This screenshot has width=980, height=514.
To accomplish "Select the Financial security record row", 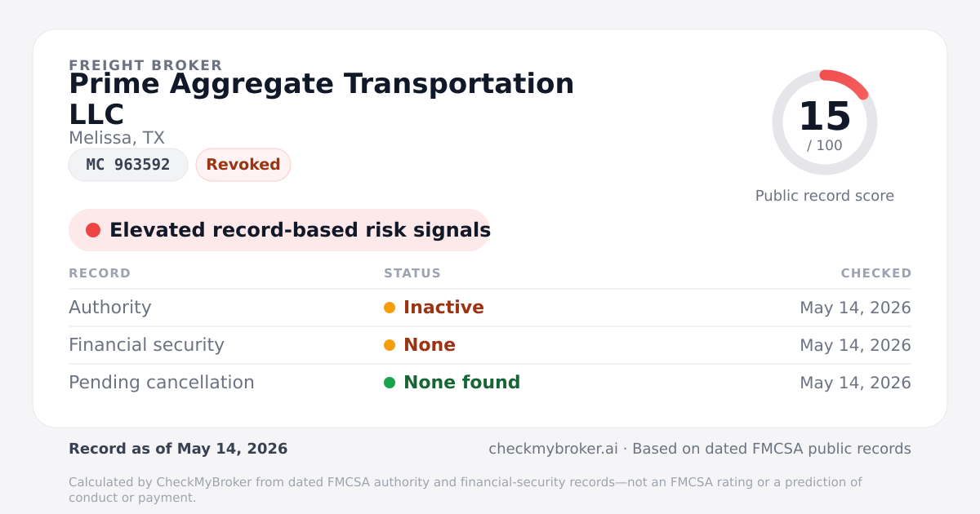I will pyautogui.click(x=490, y=345).
